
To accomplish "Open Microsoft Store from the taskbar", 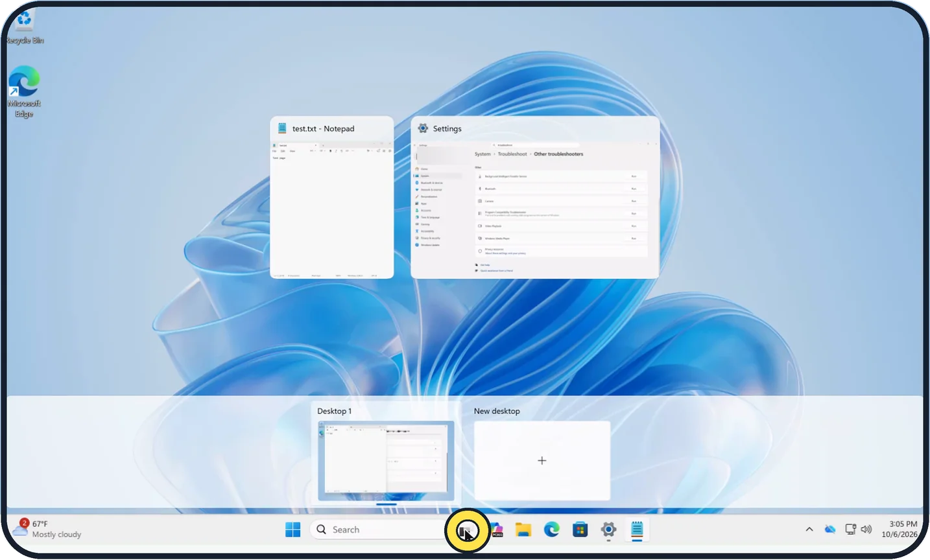I will point(580,530).
